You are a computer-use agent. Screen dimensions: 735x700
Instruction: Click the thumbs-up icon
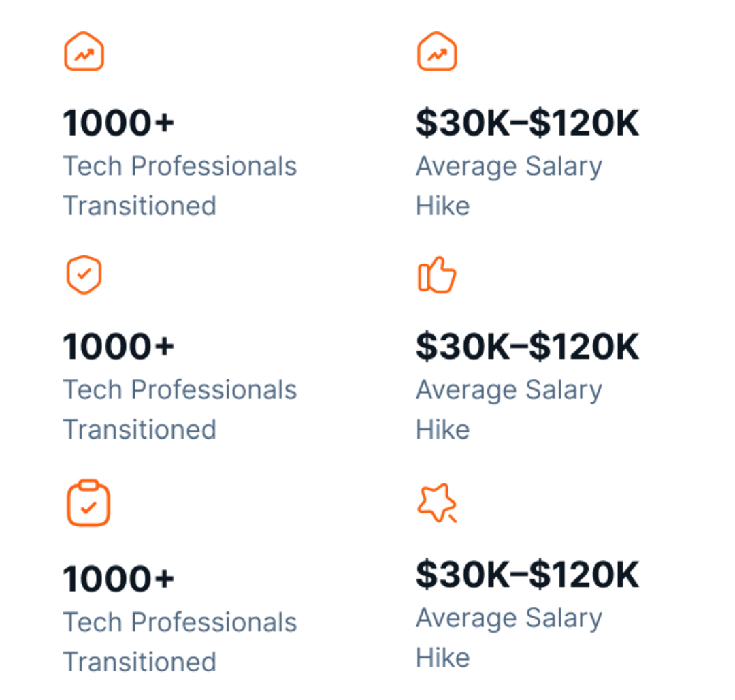(x=437, y=274)
